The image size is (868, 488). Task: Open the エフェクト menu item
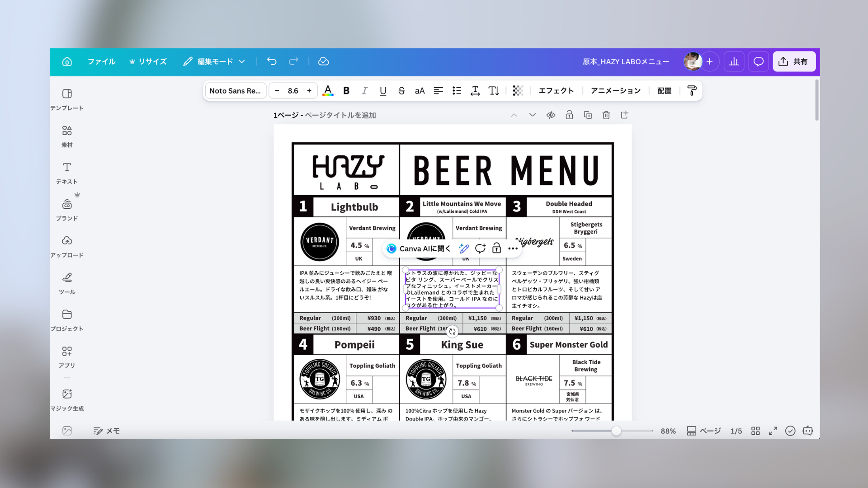pos(556,91)
